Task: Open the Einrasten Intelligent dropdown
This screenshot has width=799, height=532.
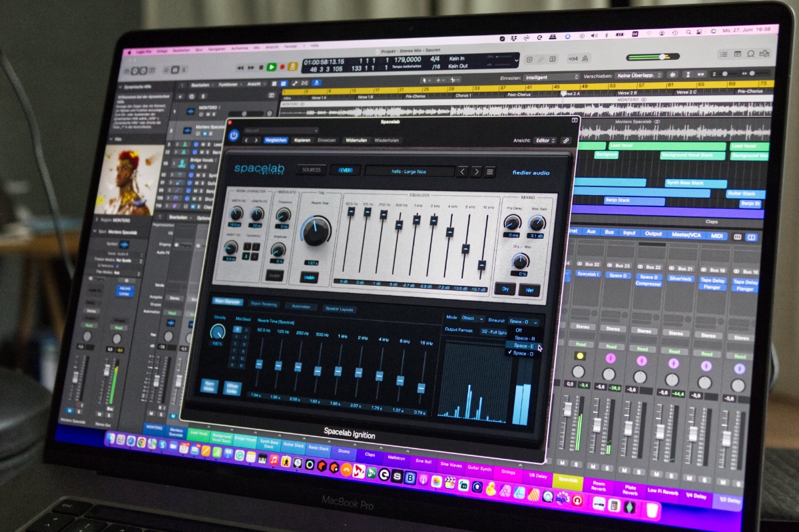Action: tap(551, 77)
